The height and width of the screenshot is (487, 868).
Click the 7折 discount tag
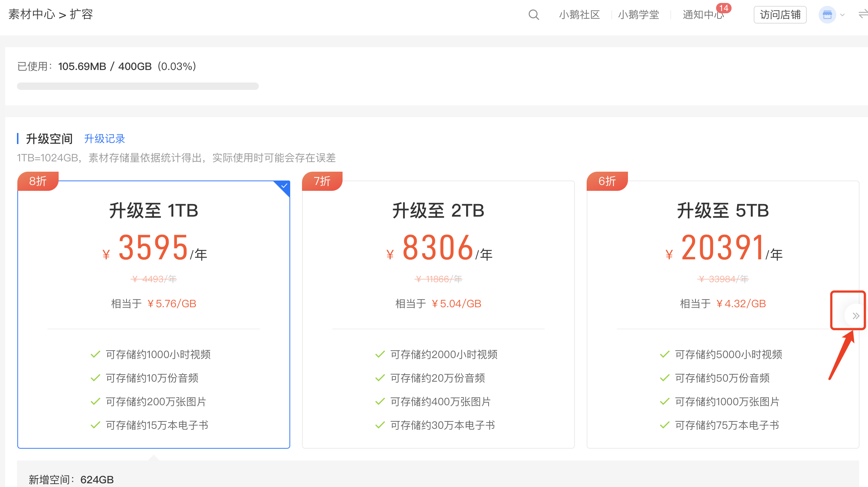tap(322, 181)
